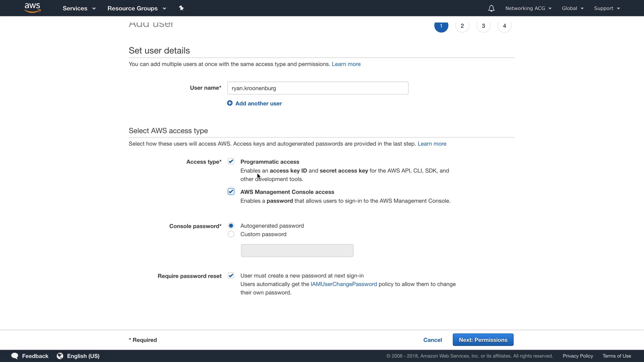The image size is (644, 362).
Task: Click the AWS logo home icon
Action: [x=33, y=8]
